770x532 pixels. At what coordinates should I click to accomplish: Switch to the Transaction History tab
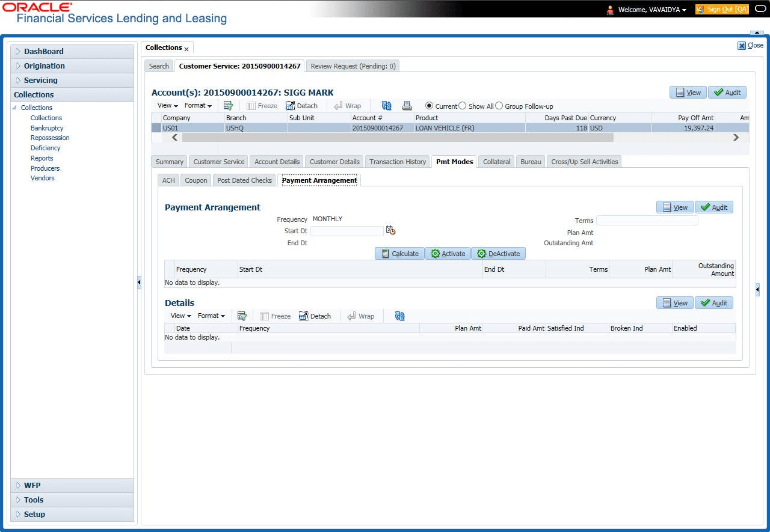398,162
